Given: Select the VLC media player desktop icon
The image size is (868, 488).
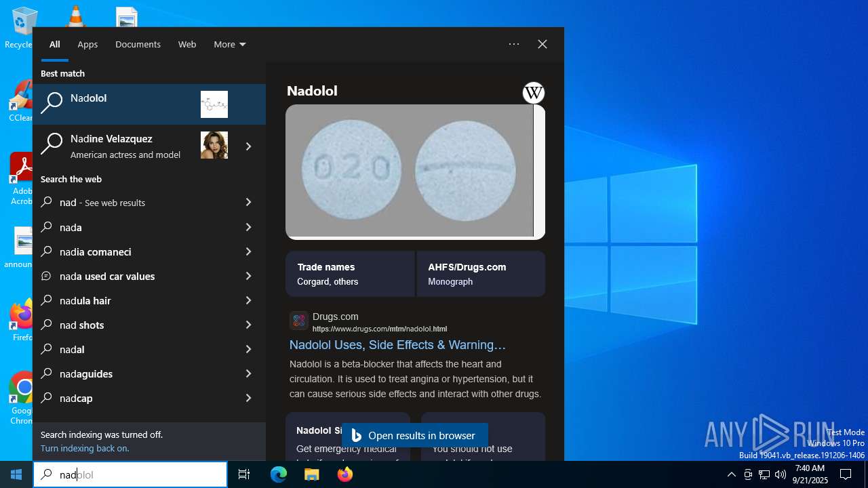Looking at the screenshot, I should 75,17.
